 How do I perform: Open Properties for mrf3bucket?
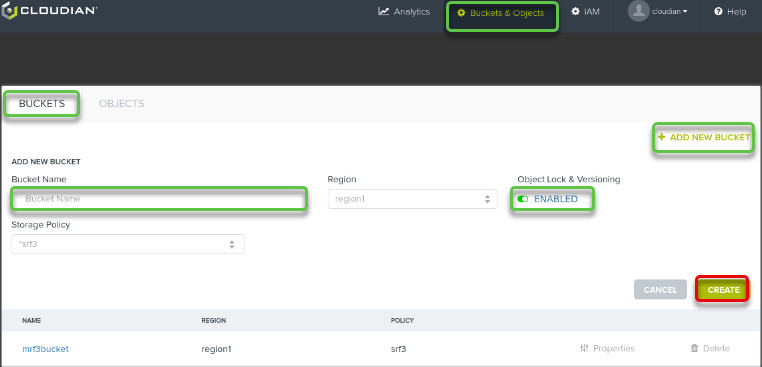pos(607,348)
